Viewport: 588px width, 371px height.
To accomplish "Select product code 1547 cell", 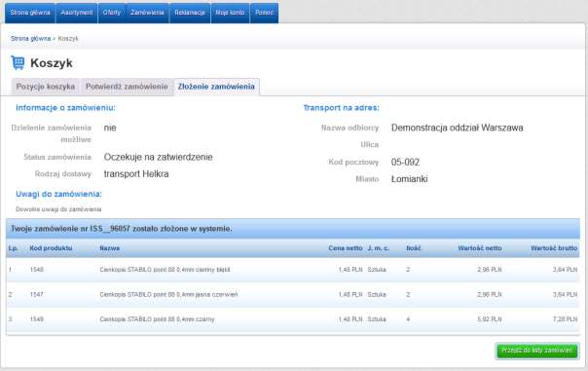I will point(36,294).
